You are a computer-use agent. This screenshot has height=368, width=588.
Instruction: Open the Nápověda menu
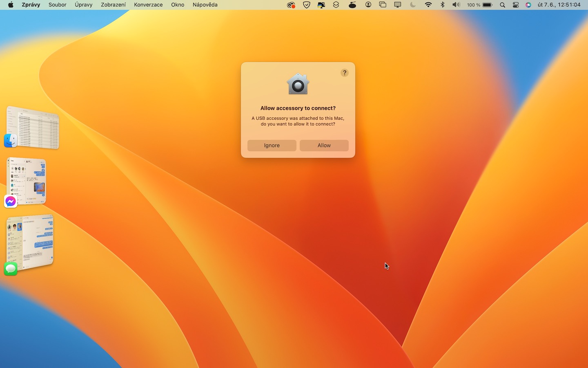pyautogui.click(x=205, y=5)
